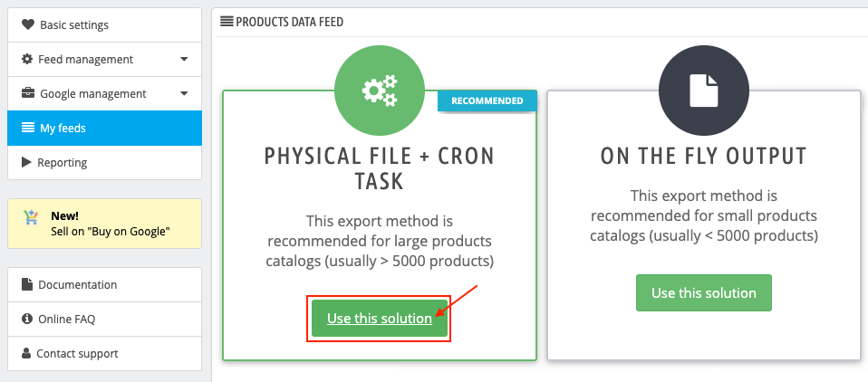Use the Physical File + Cron Task solution

380,319
